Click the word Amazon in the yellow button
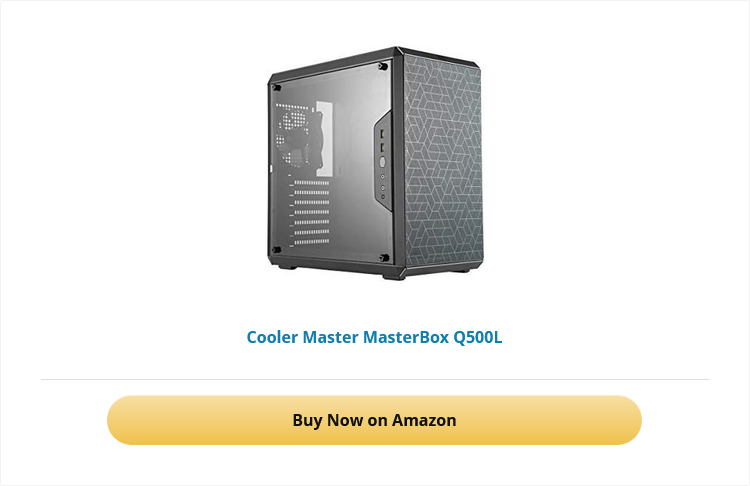 tap(424, 420)
